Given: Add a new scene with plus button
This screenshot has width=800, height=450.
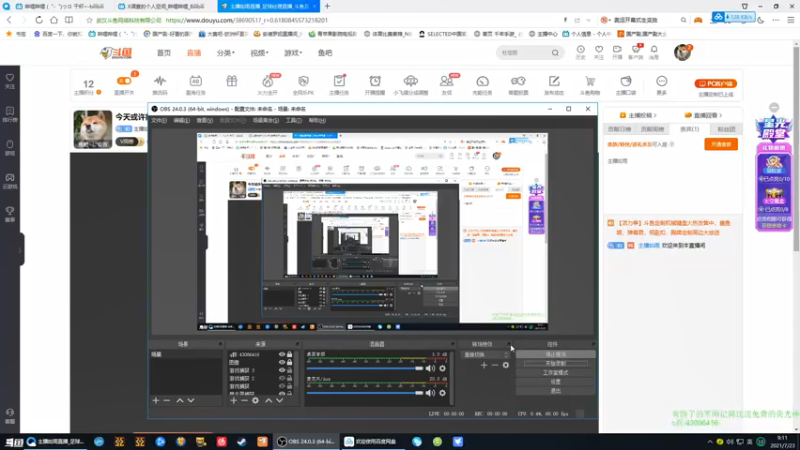Looking at the screenshot, I should pos(156,401).
